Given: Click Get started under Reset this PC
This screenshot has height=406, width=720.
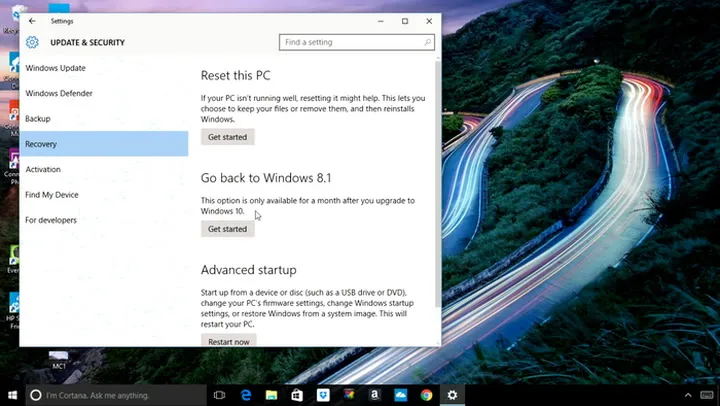Looking at the screenshot, I should [x=227, y=137].
